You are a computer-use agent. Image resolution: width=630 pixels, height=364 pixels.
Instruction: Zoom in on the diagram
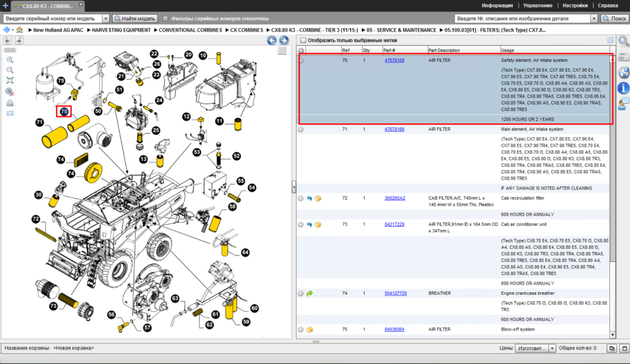tap(10, 60)
